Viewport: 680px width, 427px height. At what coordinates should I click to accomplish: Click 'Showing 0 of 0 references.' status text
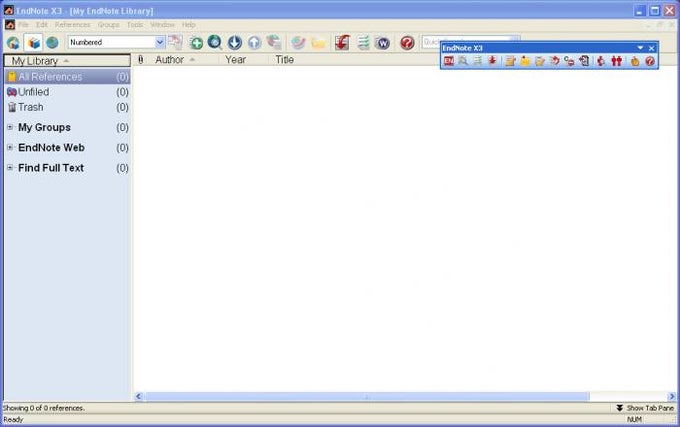pos(44,408)
